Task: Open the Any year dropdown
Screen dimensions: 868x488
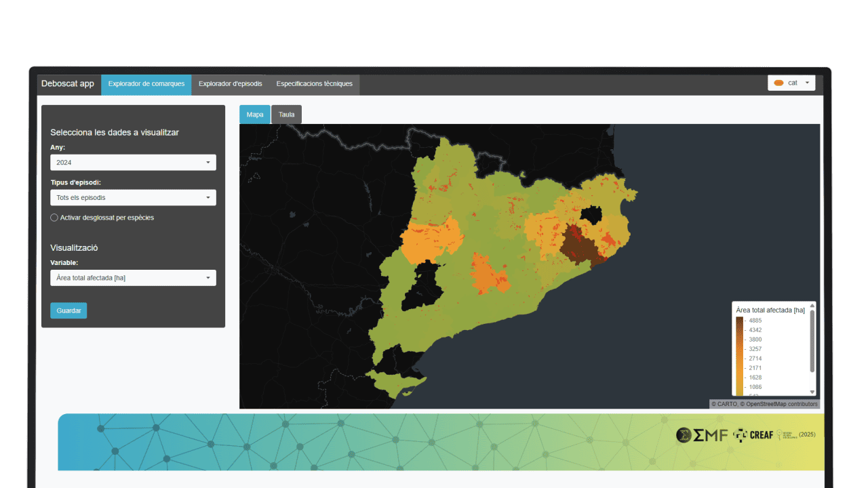Action: [133, 163]
